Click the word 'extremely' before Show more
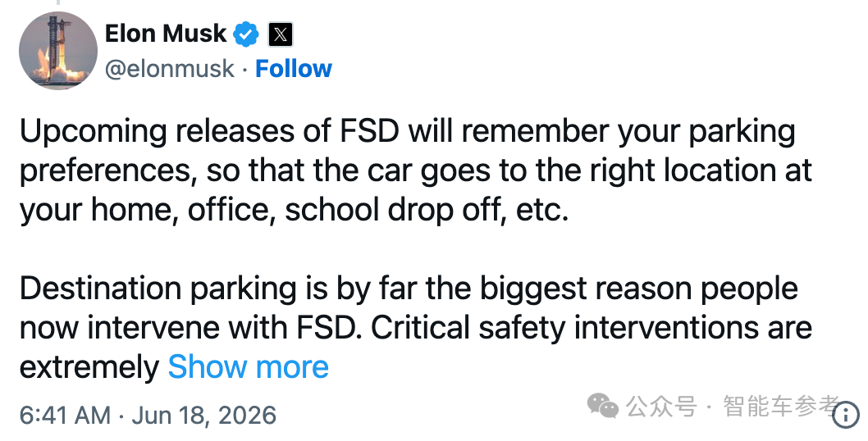This screenshot has width=868, height=441. [89, 367]
